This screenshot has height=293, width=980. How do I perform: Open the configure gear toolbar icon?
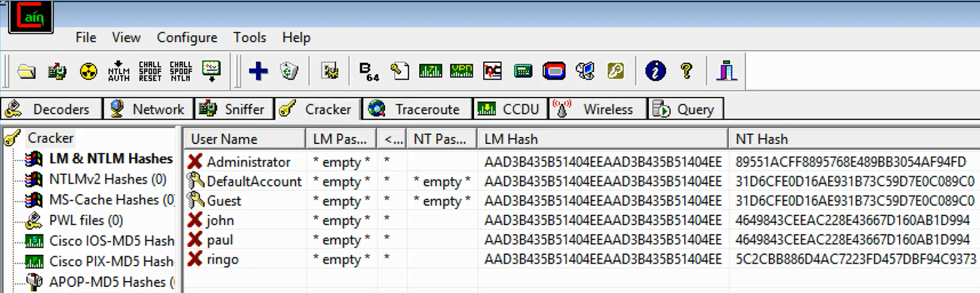(x=329, y=71)
